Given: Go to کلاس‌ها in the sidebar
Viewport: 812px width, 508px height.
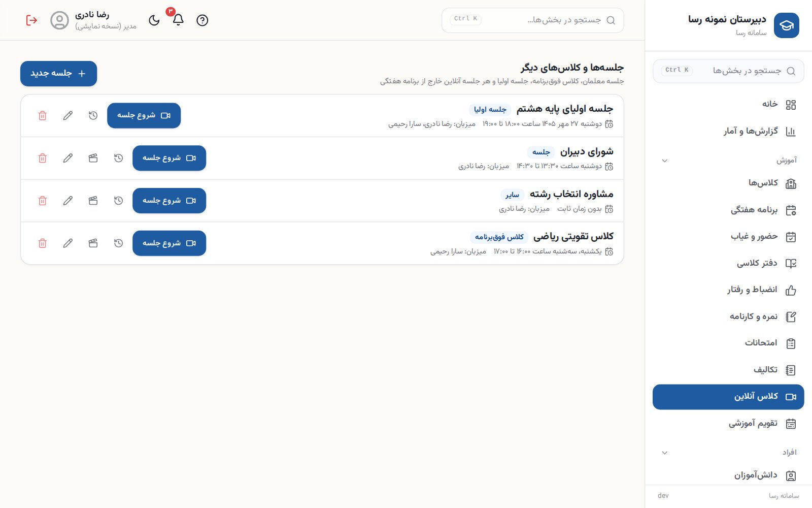Looking at the screenshot, I should (728, 183).
